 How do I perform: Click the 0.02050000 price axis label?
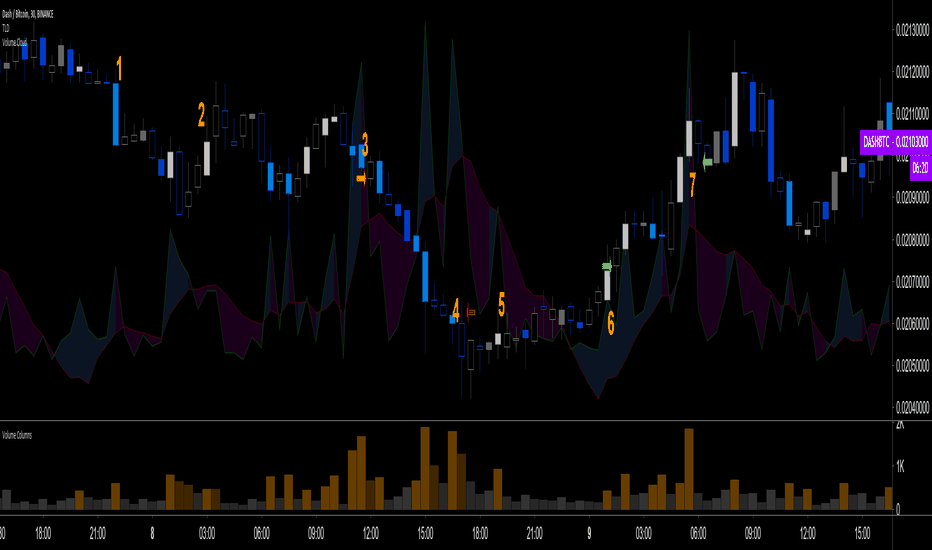(912, 366)
